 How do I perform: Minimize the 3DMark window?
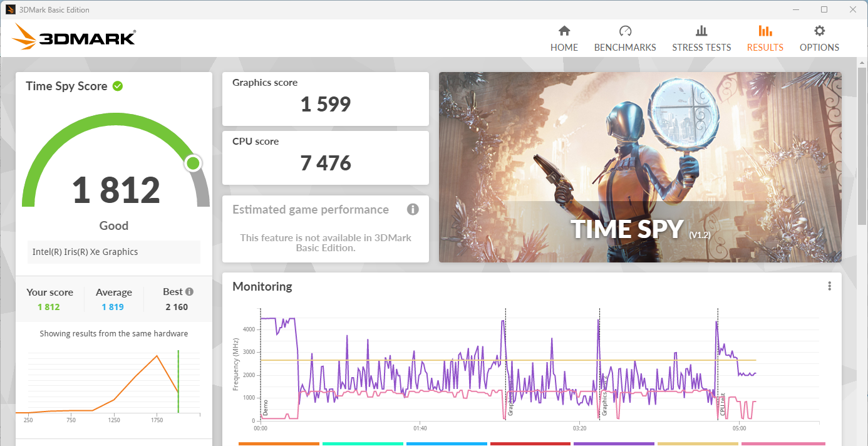point(796,9)
